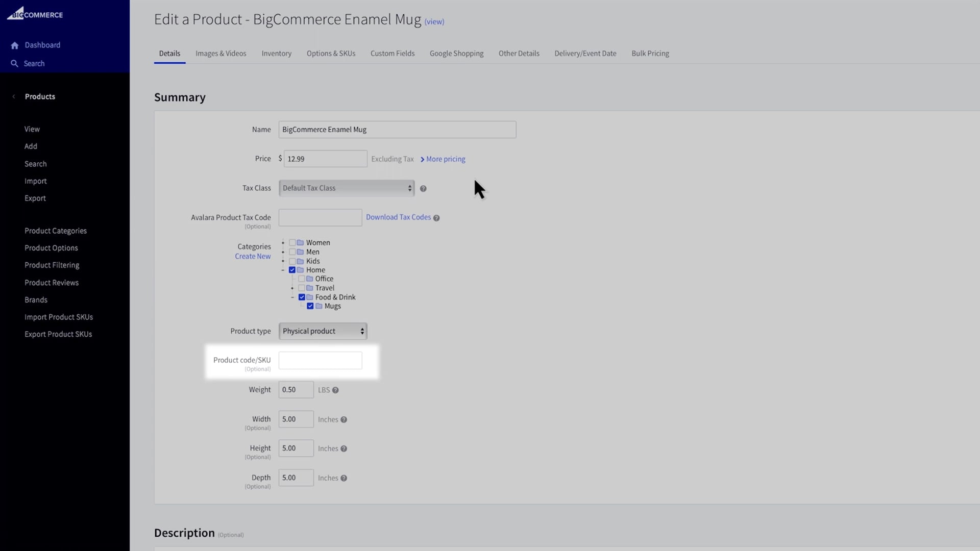
Task: Click the Width Inches help icon
Action: pos(344,420)
